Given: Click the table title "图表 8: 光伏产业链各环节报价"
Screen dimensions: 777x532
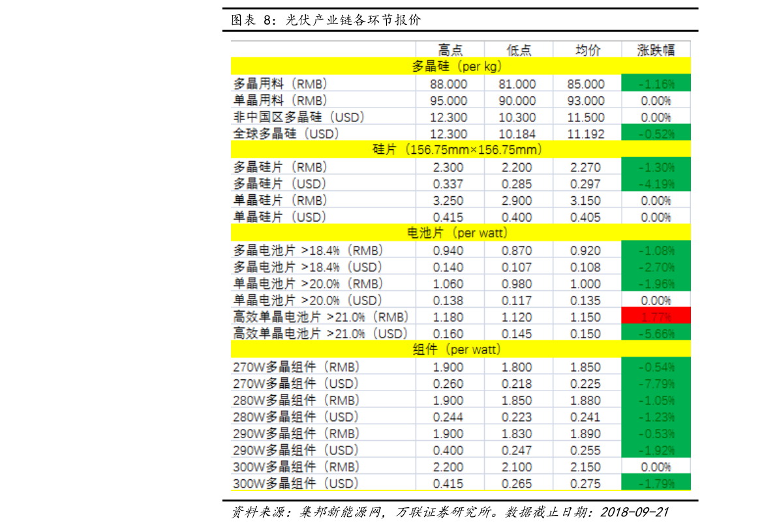Looking at the screenshot, I should [326, 20].
